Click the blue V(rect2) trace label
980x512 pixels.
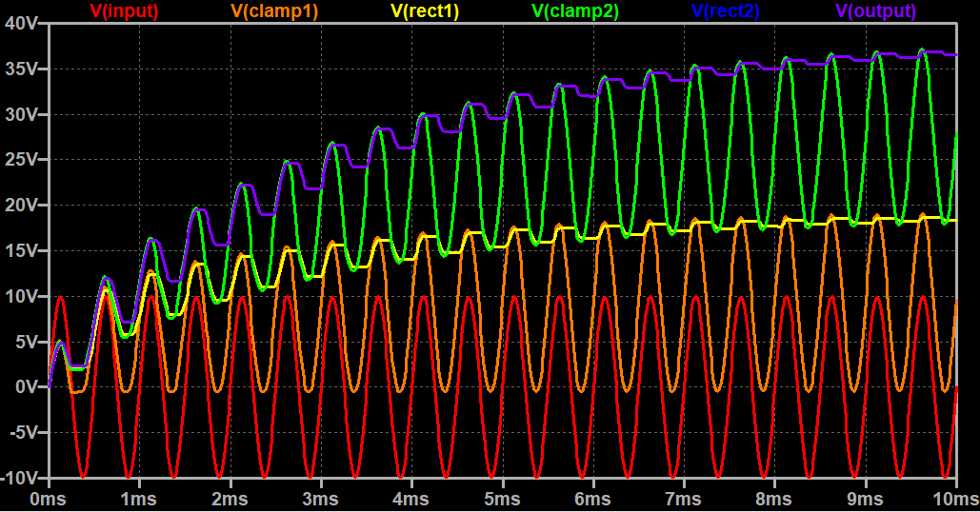tap(726, 11)
